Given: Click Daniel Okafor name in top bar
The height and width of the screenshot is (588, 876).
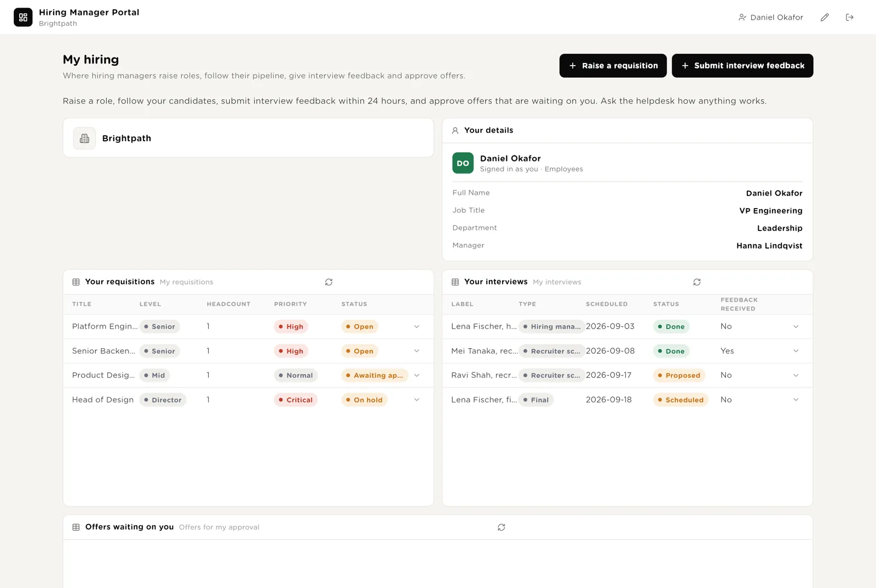Looking at the screenshot, I should point(776,18).
